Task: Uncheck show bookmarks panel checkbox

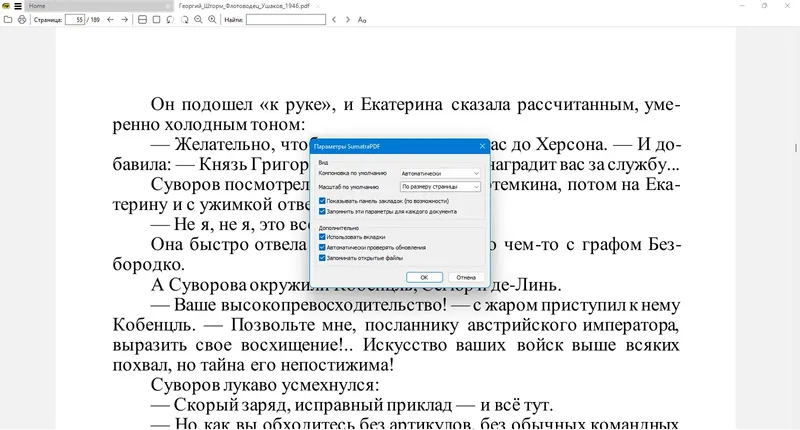Action: click(322, 201)
